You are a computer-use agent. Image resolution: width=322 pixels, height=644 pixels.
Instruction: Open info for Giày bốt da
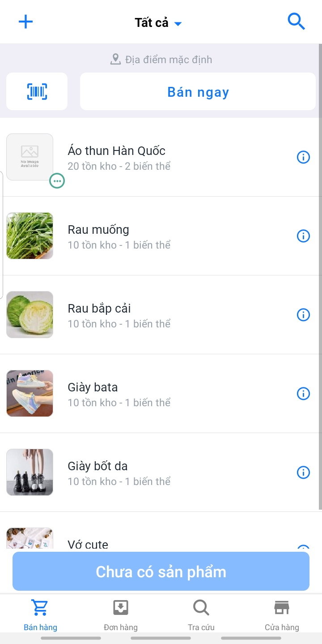pyautogui.click(x=303, y=472)
